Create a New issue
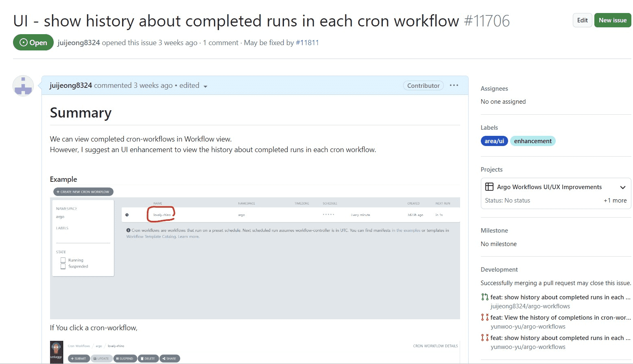Image resolution: width=633 pixels, height=364 pixels. (613, 20)
